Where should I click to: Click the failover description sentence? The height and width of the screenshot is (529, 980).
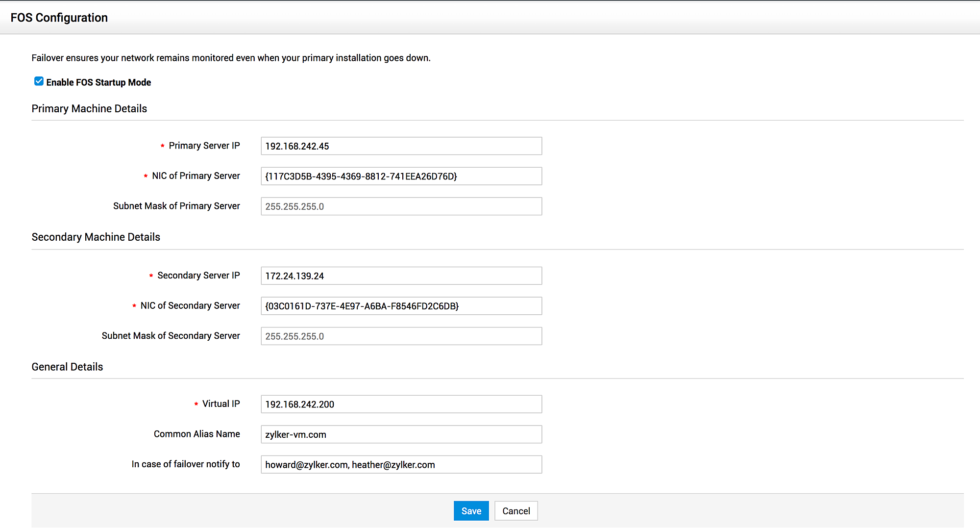(231, 58)
